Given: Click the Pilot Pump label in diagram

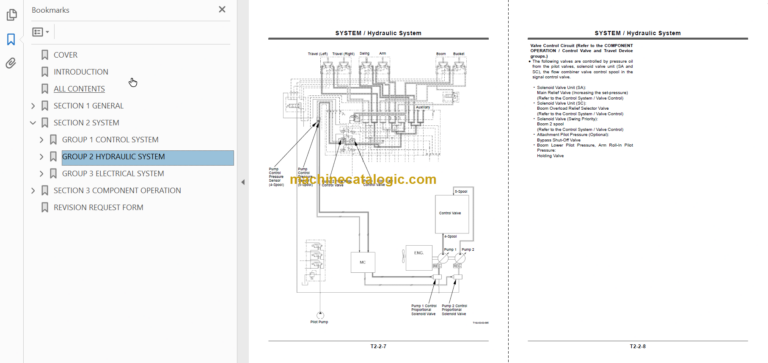Looking at the screenshot, I should 319,322.
